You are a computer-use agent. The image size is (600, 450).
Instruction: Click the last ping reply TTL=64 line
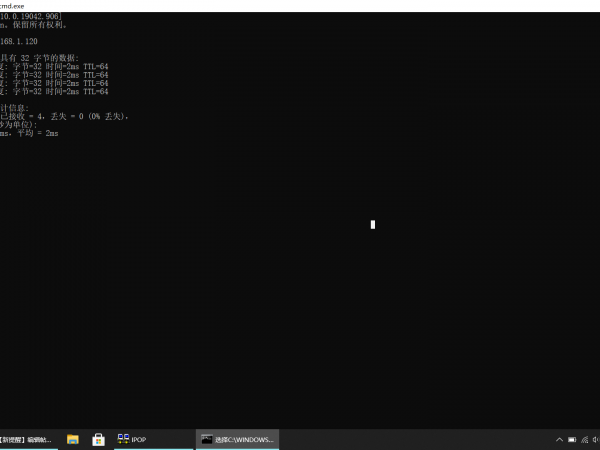click(55, 91)
